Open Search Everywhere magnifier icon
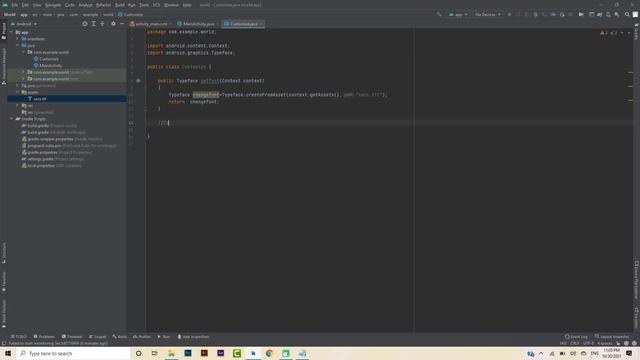Screen dimensions: 640x360 [627, 14]
